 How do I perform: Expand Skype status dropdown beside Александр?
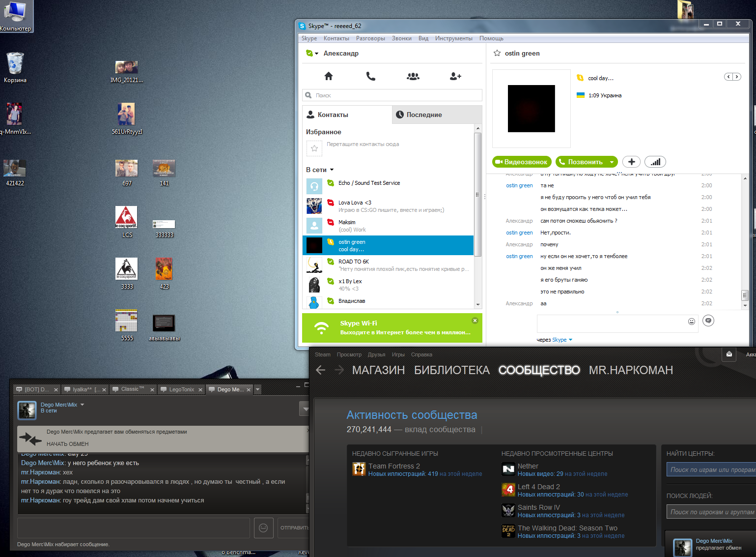[x=317, y=54]
